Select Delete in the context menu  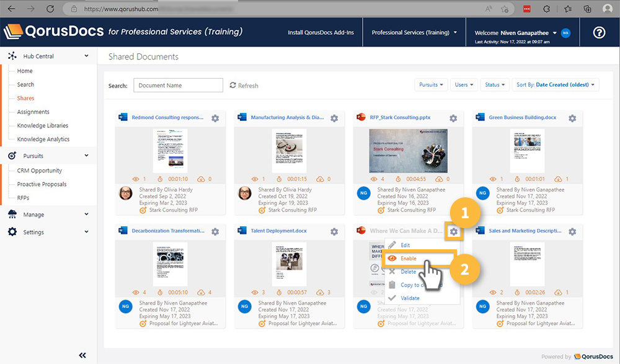tap(408, 272)
